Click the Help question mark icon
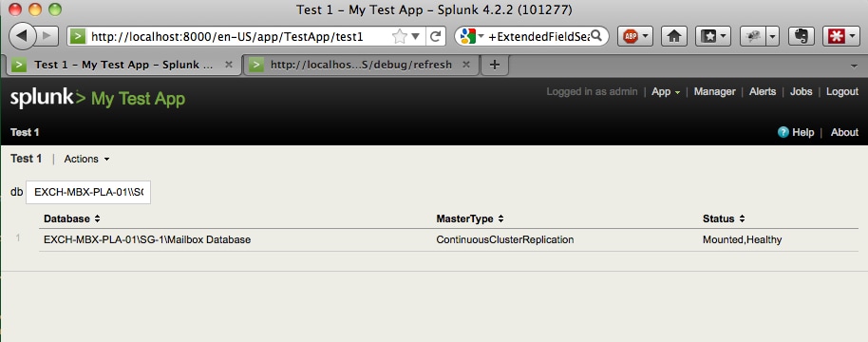The width and height of the screenshot is (868, 342). 783,132
